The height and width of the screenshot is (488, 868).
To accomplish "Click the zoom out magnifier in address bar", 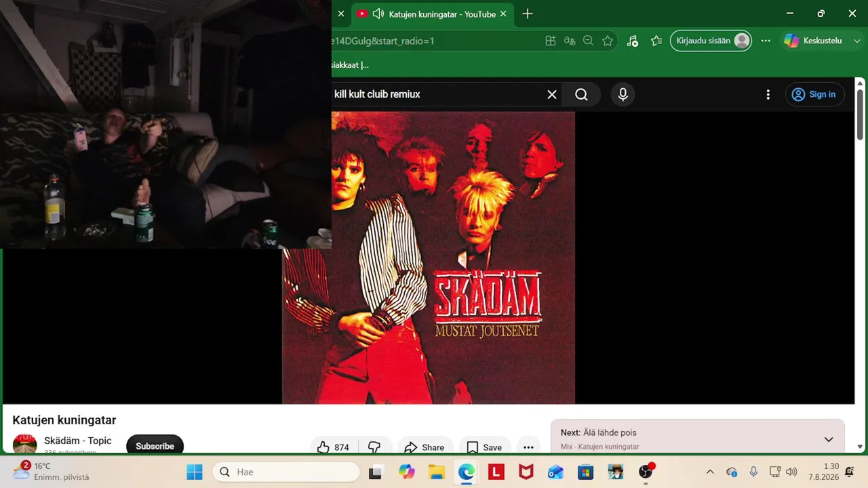I will (589, 41).
